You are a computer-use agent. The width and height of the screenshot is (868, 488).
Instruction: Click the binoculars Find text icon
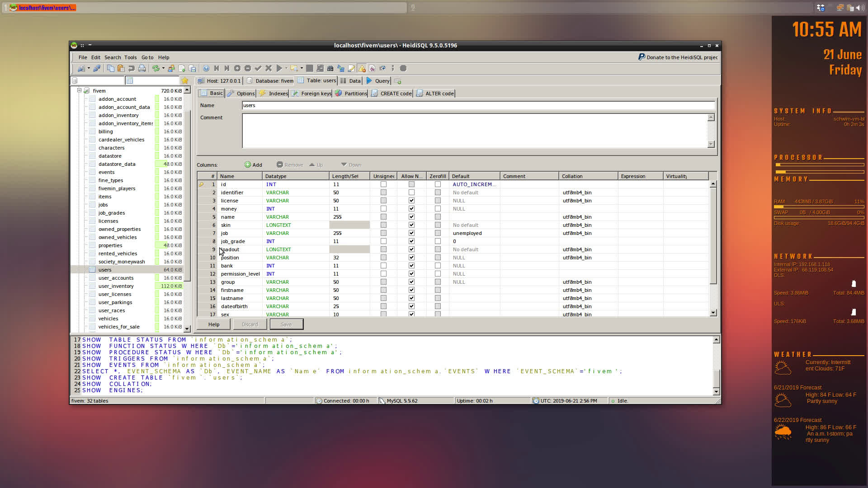pyautogui.click(x=330, y=69)
